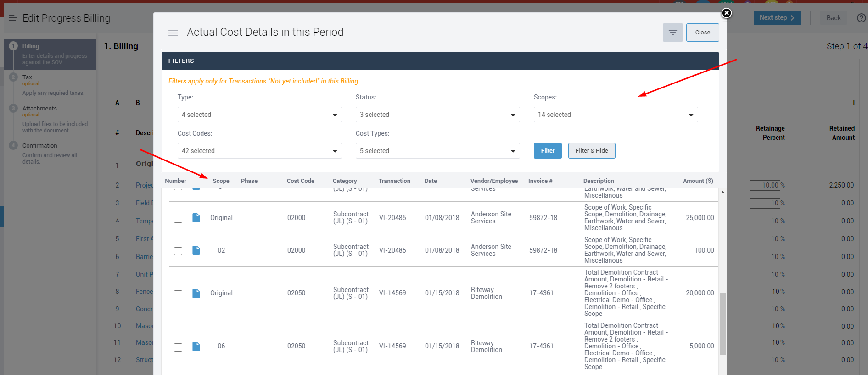The image size is (868, 375).
Task: Click the transaction list vertical scrollbar thumb
Action: click(722, 323)
